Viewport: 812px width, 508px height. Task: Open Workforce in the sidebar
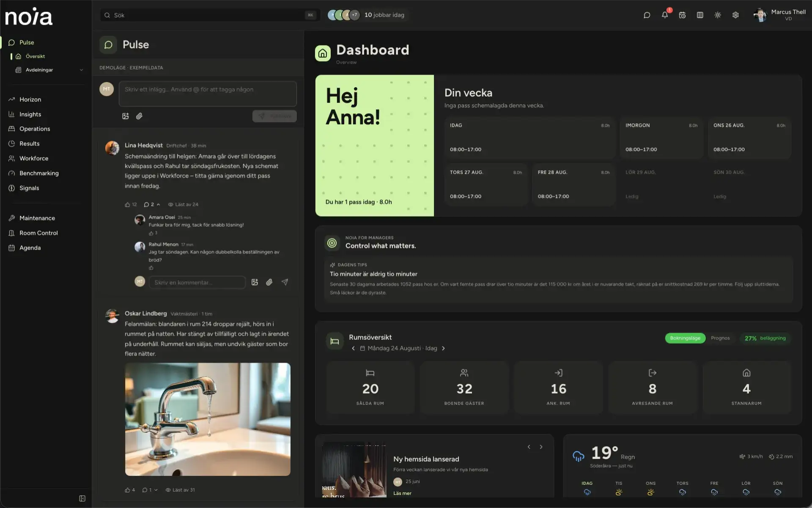point(34,158)
